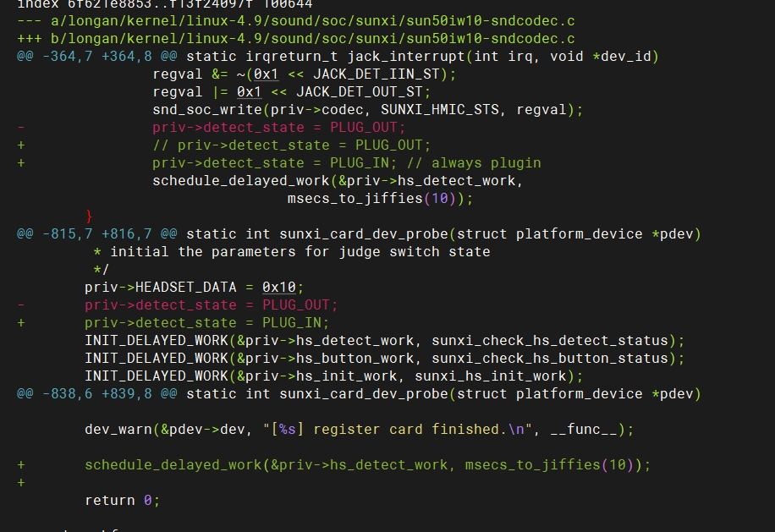The image size is (775, 532).
Task: Click sunxi_check_hs_button_status function name
Action: coord(550,358)
